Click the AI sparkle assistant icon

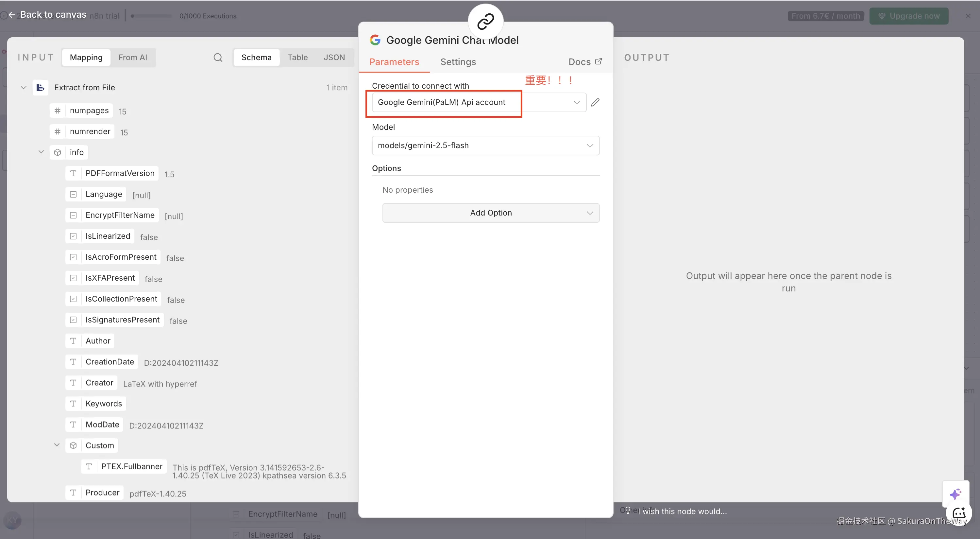955,494
